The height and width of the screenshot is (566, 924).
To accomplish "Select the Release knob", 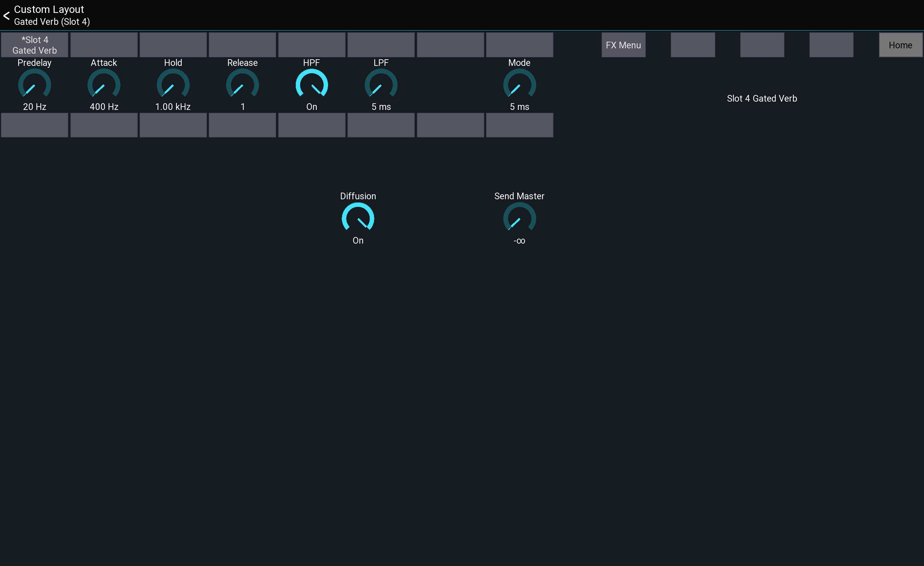I will click(x=242, y=84).
